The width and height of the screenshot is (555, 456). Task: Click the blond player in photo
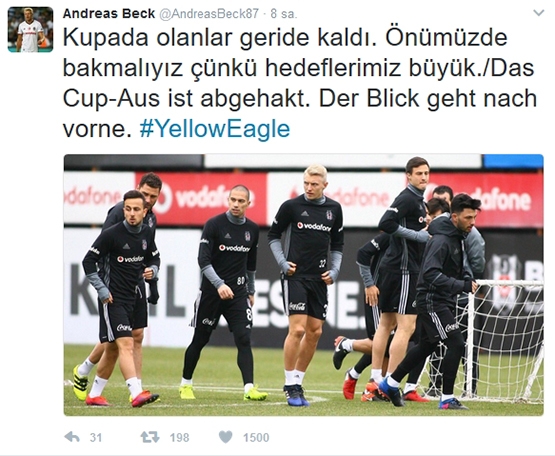[x=306, y=283]
